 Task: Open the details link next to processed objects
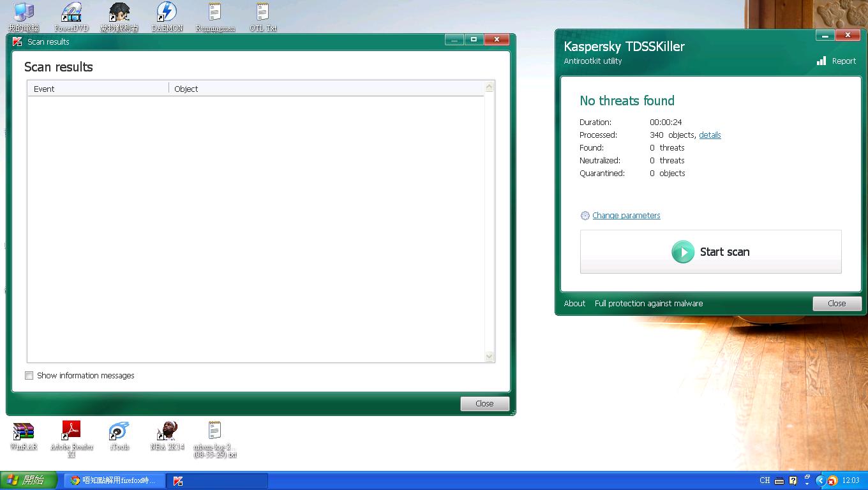710,135
